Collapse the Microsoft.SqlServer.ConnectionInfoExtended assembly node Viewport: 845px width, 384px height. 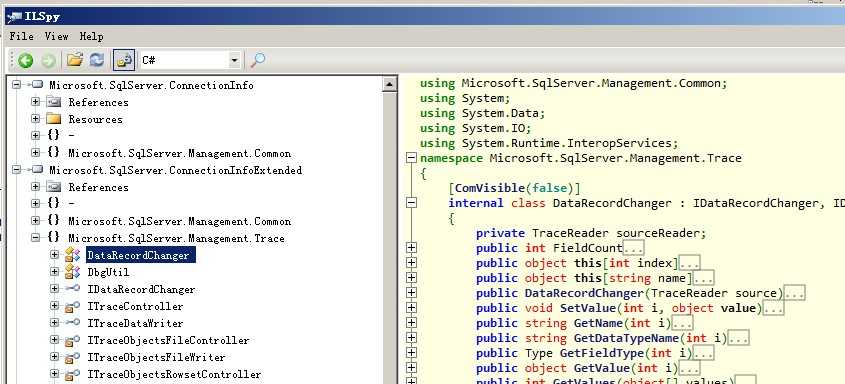tap(16, 170)
